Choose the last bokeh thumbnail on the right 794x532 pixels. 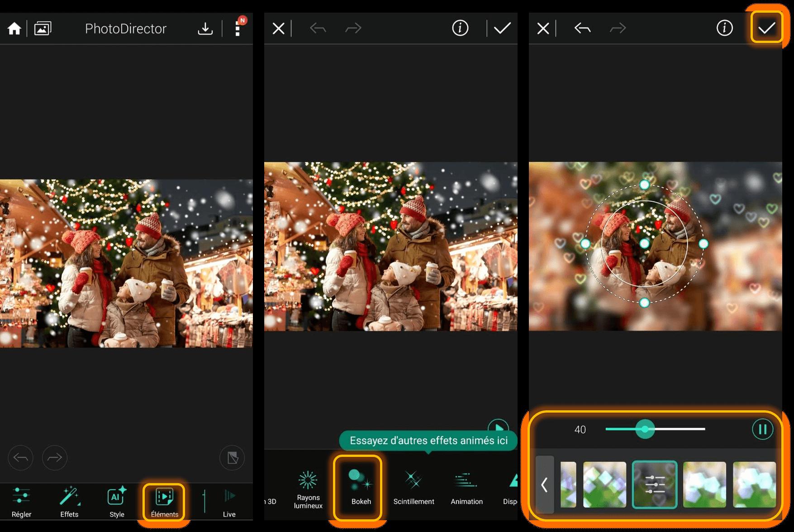pos(754,484)
